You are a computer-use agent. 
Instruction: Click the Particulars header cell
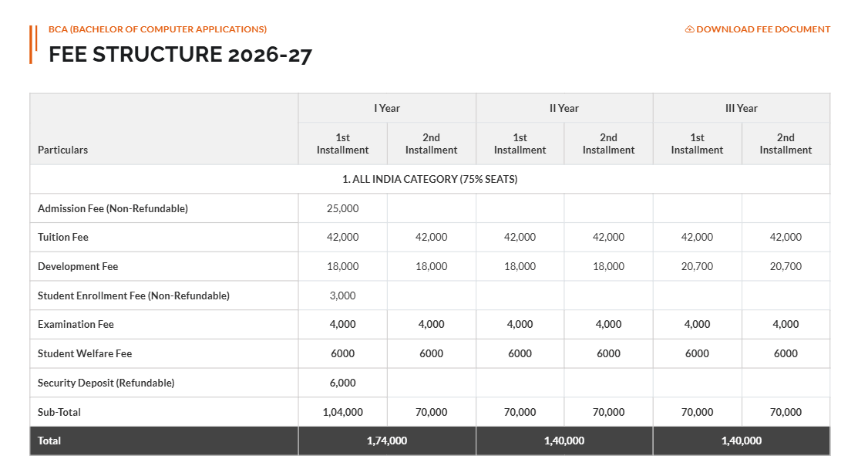tap(62, 150)
